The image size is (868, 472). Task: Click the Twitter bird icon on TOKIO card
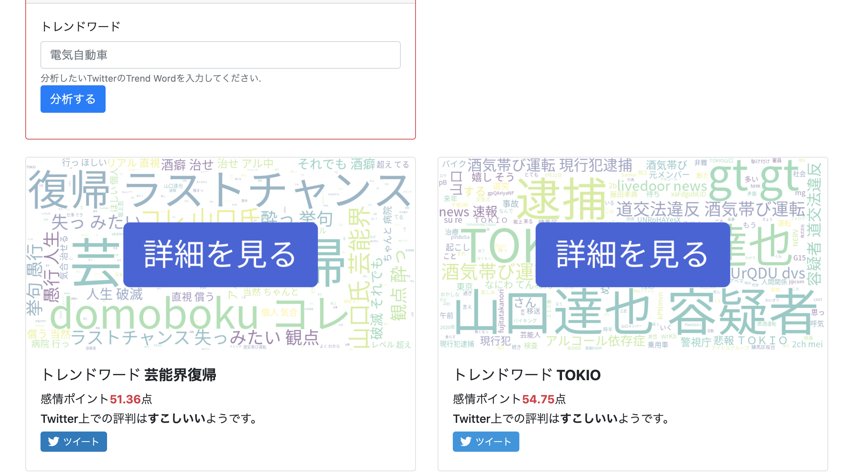pyautogui.click(x=466, y=441)
